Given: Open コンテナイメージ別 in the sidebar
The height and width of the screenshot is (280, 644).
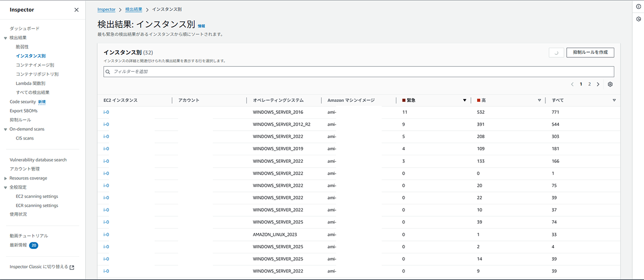Looking at the screenshot, I should pos(35,65).
